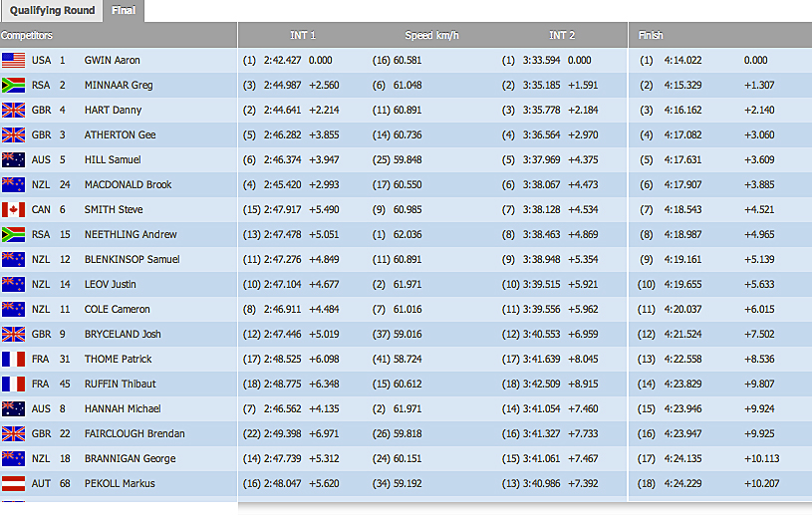Open rider ATHERTON Gee's name

(x=120, y=134)
